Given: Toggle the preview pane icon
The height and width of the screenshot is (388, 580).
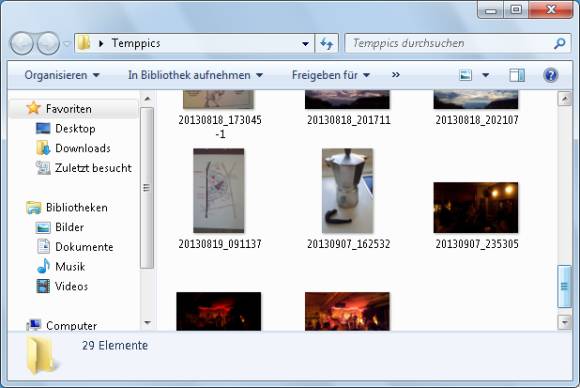Looking at the screenshot, I should pos(517,75).
